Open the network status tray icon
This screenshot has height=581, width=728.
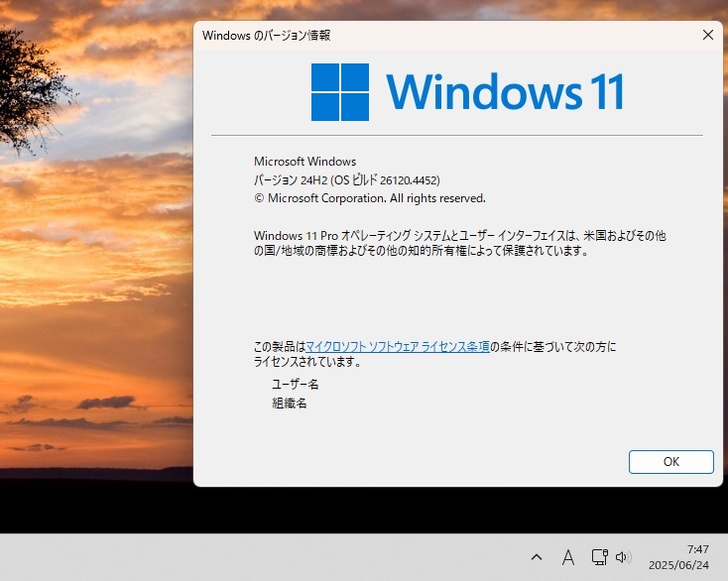click(599, 557)
